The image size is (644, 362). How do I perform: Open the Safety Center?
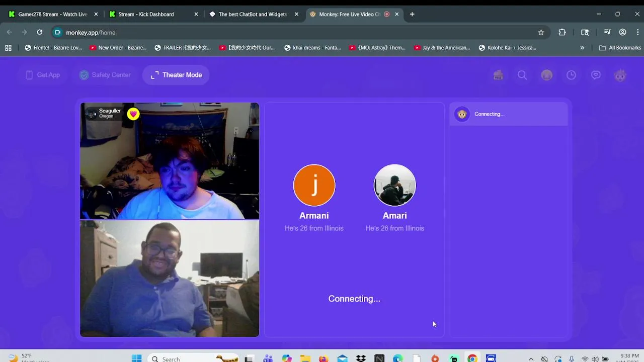[105, 75]
